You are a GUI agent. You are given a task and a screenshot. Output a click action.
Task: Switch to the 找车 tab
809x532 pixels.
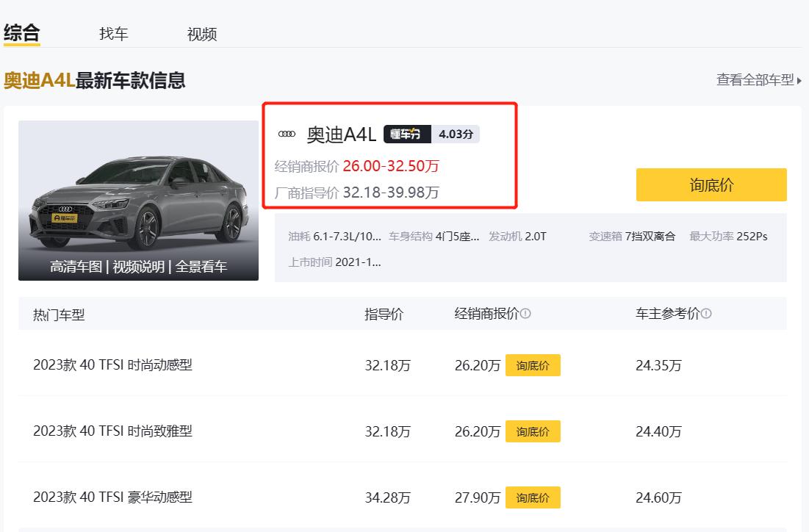pyautogui.click(x=114, y=32)
